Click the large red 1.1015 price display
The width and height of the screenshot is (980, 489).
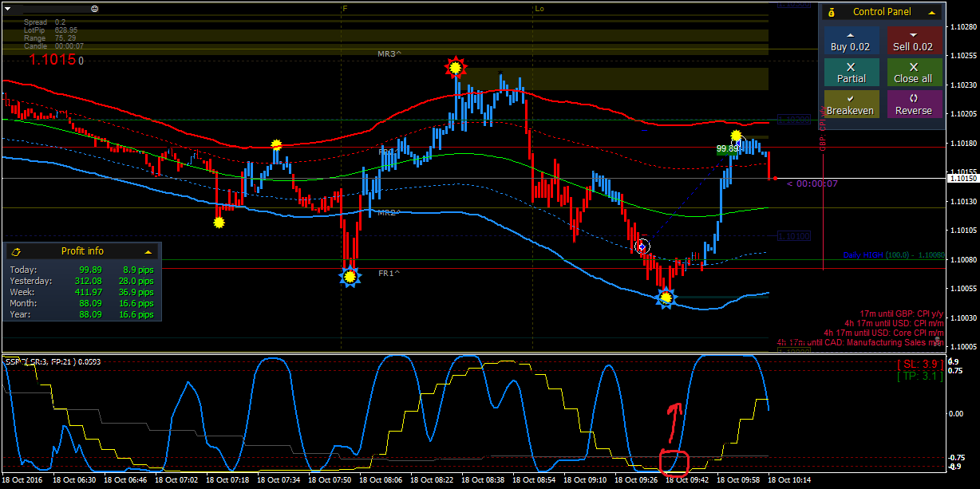click(x=53, y=60)
